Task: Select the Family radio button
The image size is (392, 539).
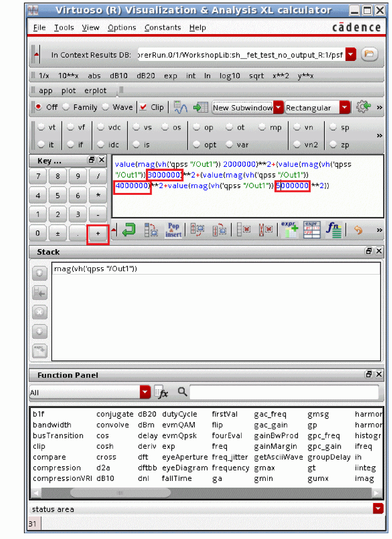Action: click(66, 107)
